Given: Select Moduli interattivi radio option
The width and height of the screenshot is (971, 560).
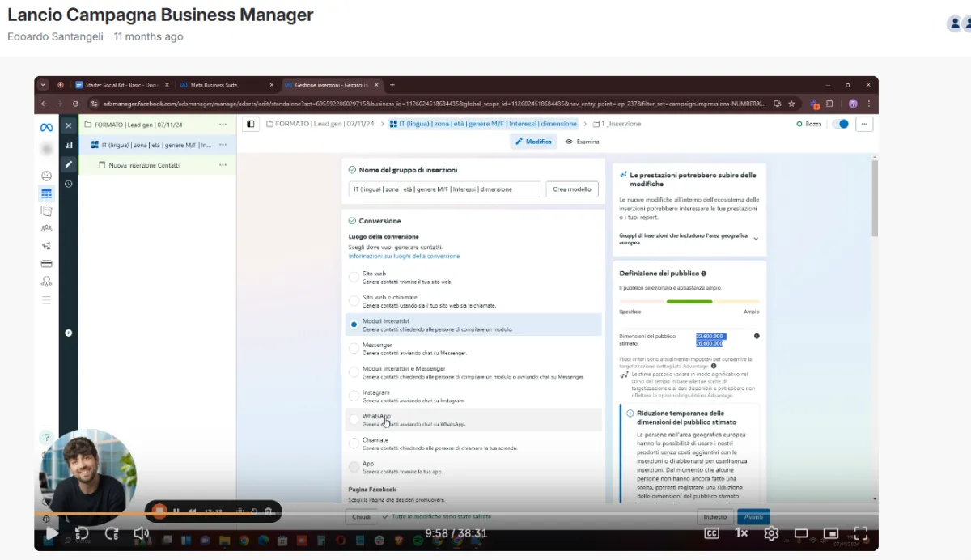Looking at the screenshot, I should (354, 325).
